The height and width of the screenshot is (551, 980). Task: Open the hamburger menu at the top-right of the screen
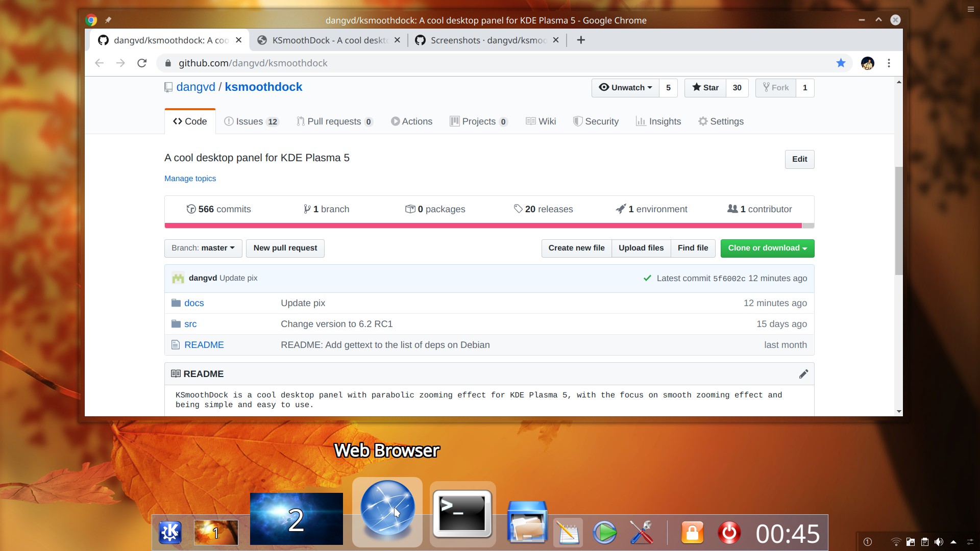(970, 9)
